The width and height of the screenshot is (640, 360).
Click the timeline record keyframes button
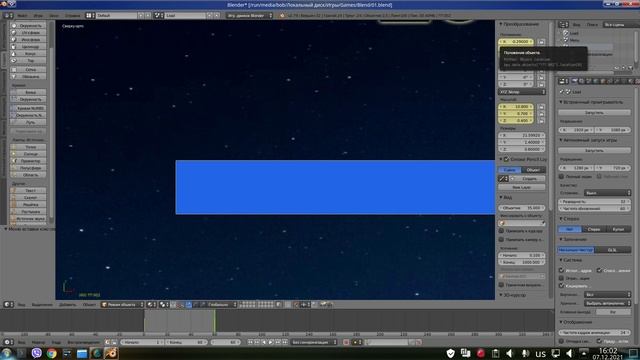pyautogui.click(x=346, y=342)
